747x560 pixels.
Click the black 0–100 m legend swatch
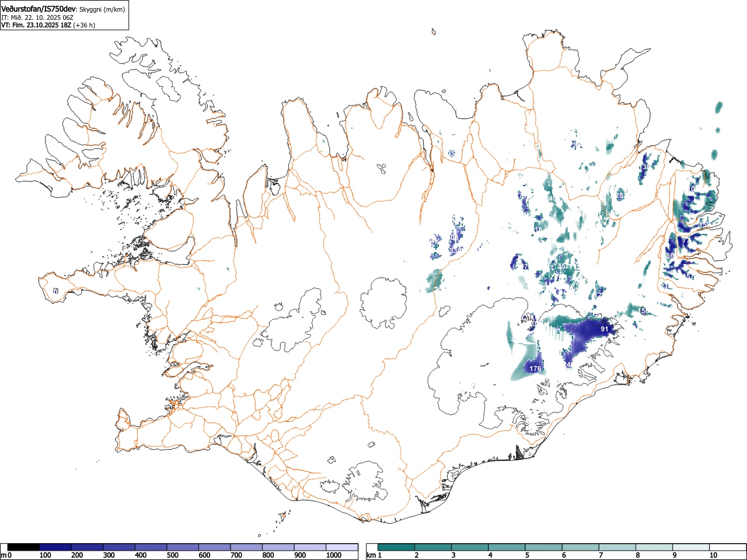[23, 547]
